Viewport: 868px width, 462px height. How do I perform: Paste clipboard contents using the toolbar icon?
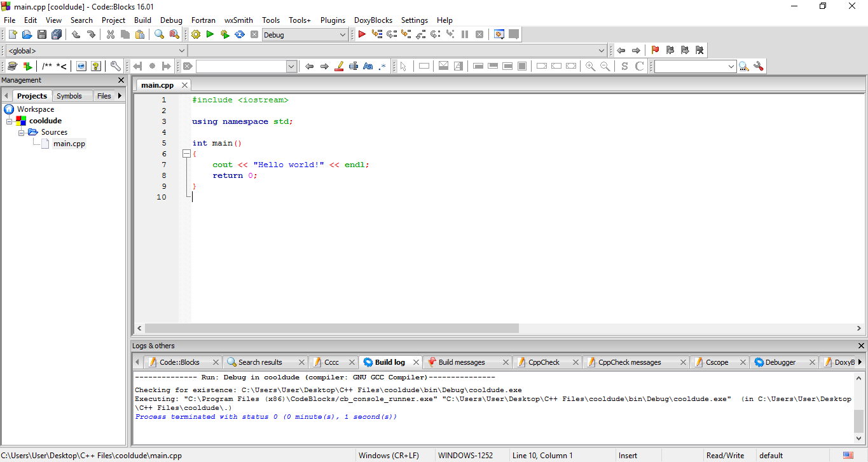(140, 34)
